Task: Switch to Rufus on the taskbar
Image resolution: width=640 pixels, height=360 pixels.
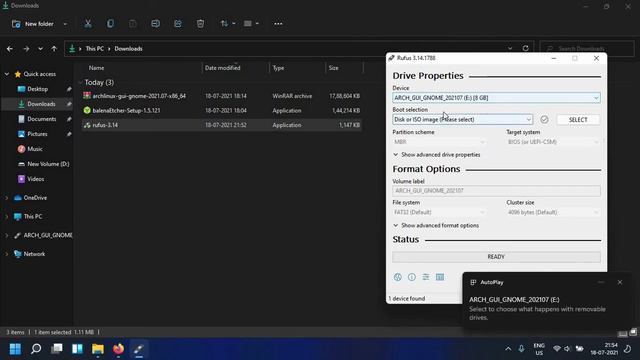Action: tap(139, 349)
